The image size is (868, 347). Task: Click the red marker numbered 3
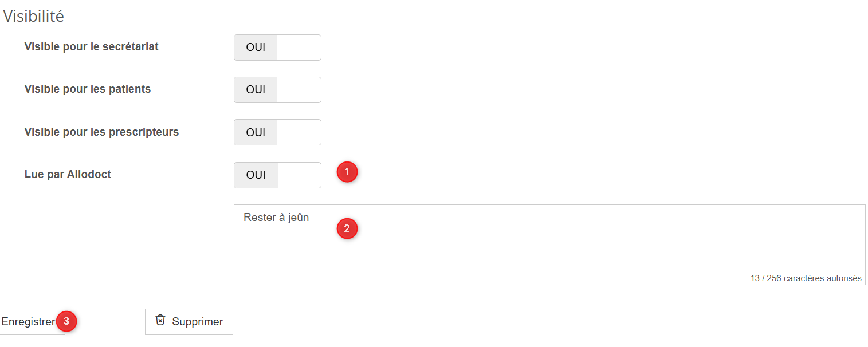pyautogui.click(x=66, y=321)
